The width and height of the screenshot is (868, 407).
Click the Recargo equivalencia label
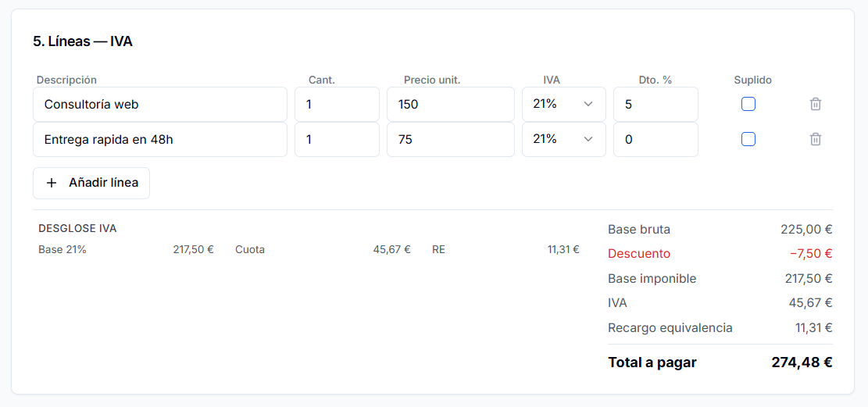pos(670,328)
